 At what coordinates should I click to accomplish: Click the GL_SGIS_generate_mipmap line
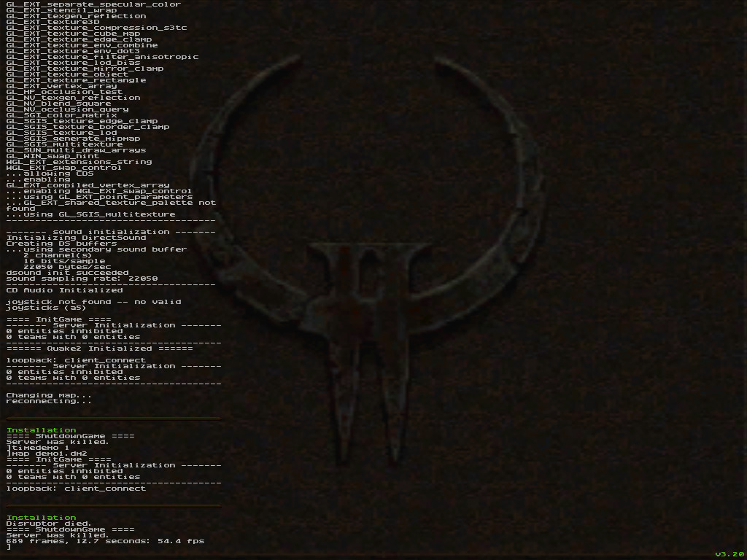click(x=74, y=139)
